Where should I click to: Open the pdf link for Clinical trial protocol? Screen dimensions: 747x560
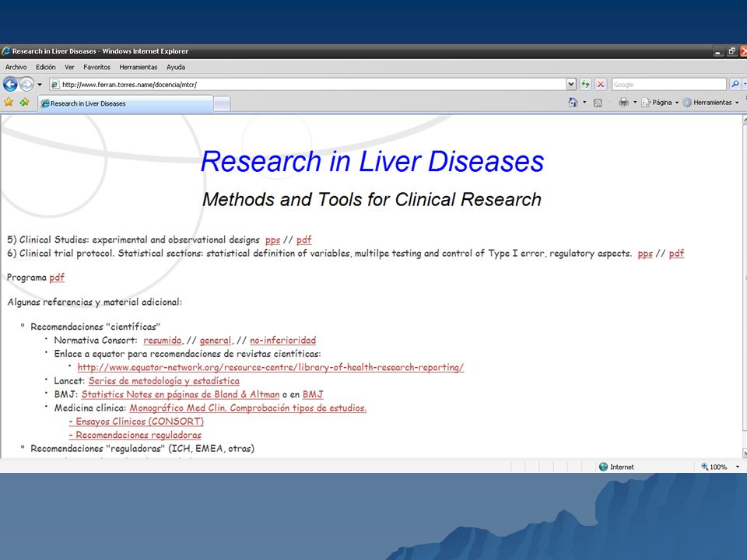[676, 254]
